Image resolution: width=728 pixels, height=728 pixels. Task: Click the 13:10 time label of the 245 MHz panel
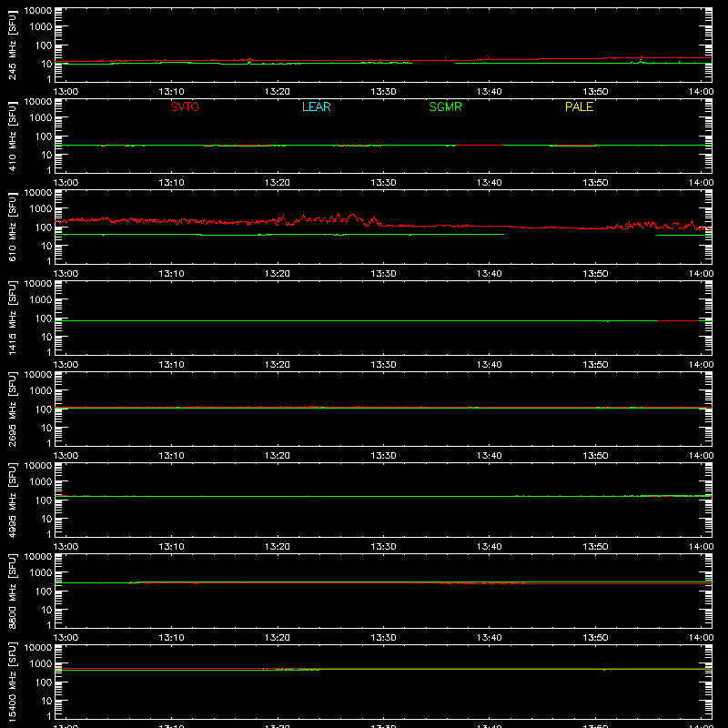click(x=171, y=92)
